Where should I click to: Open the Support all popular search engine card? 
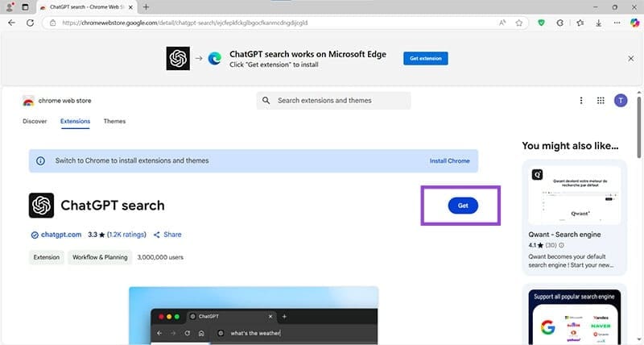574,314
